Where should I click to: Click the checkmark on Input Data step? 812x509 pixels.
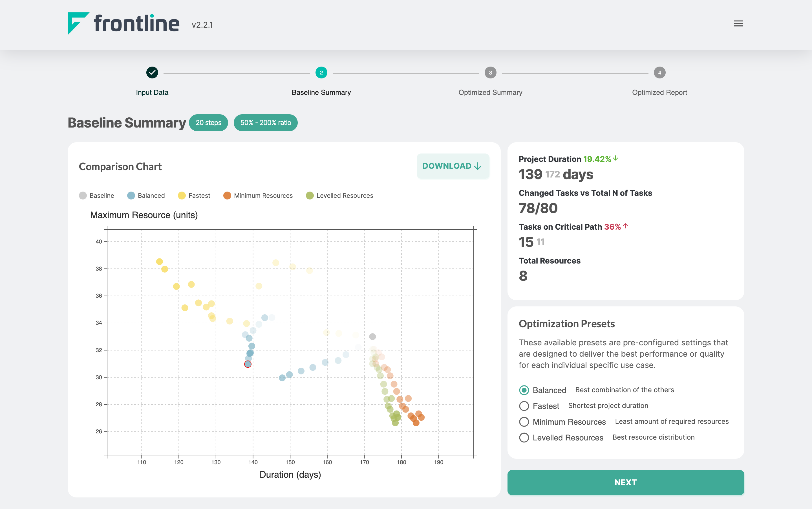click(x=152, y=73)
